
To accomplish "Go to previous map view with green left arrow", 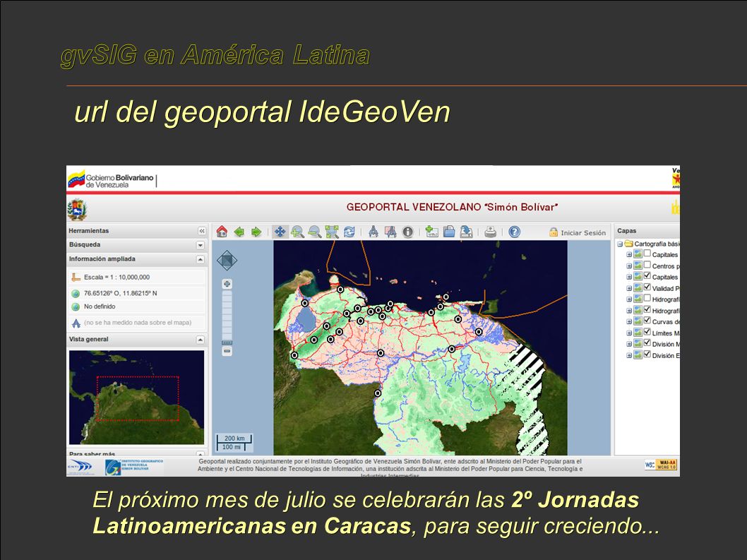I will (239, 232).
